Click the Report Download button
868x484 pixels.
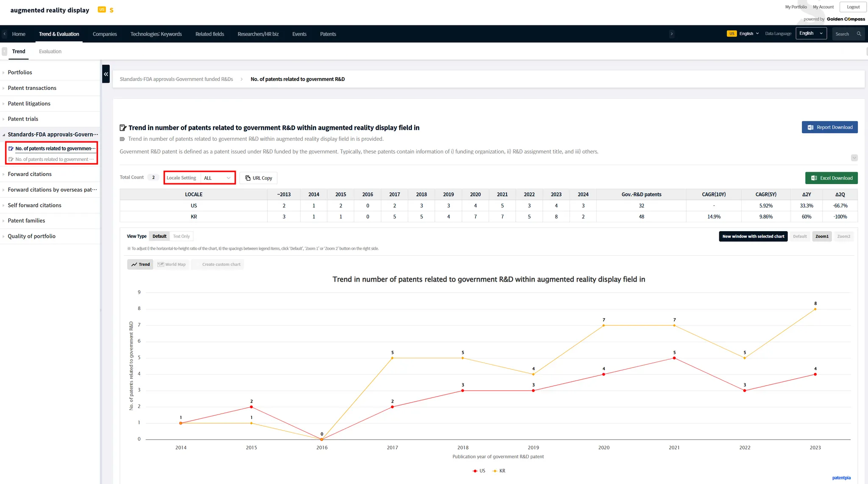point(829,127)
